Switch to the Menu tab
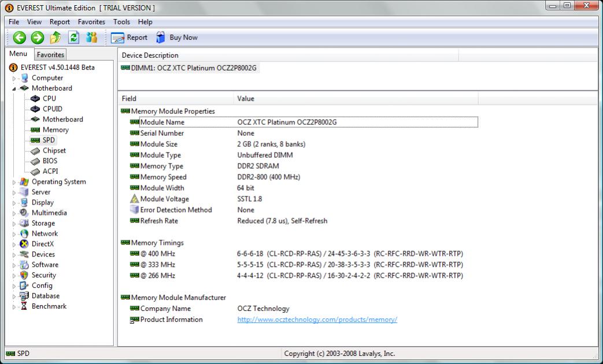This screenshot has width=603, height=364. [18, 54]
